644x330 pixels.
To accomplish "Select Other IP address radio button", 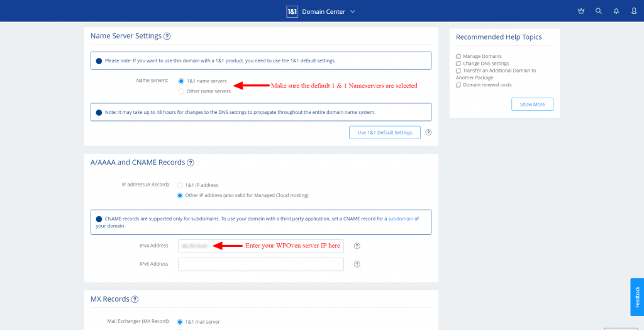I will click(x=180, y=195).
